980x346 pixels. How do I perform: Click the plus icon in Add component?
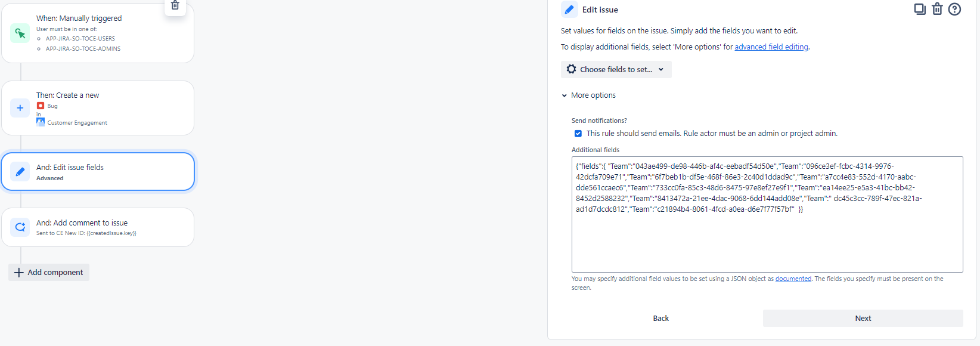pos(19,273)
